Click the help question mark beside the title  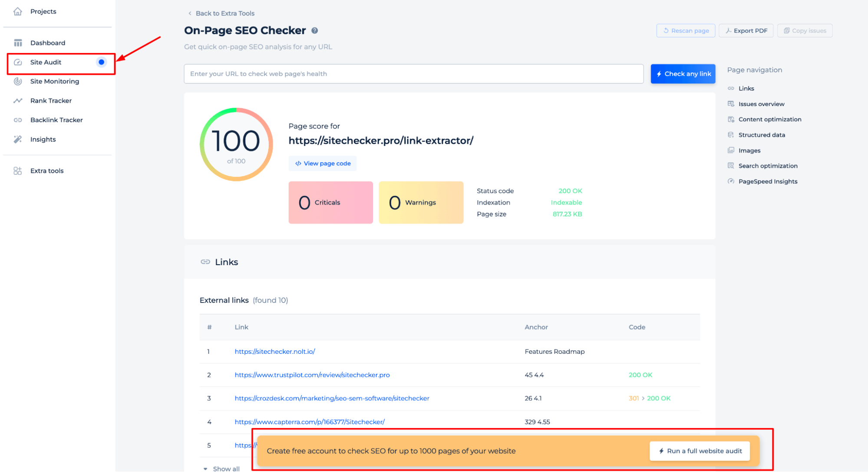point(315,30)
